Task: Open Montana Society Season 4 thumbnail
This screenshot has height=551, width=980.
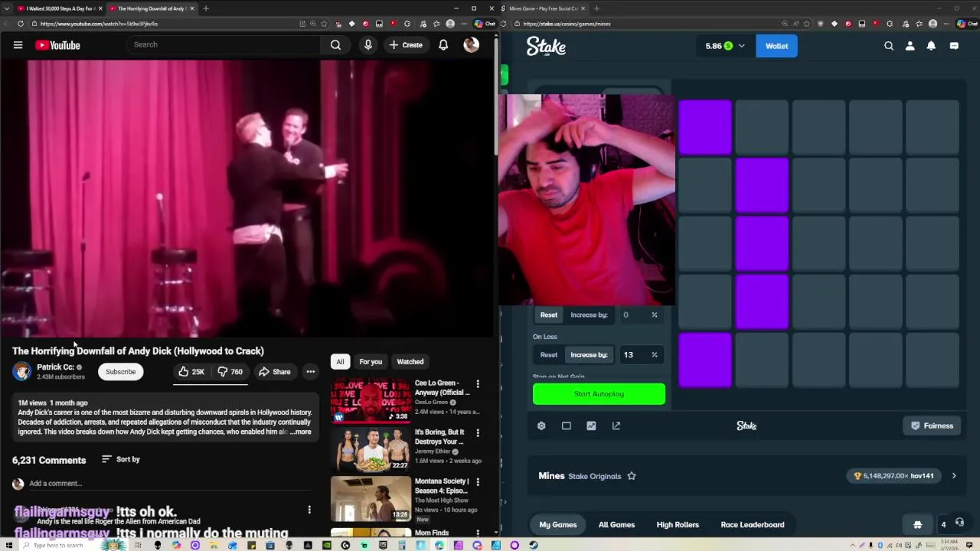Action: [371, 499]
